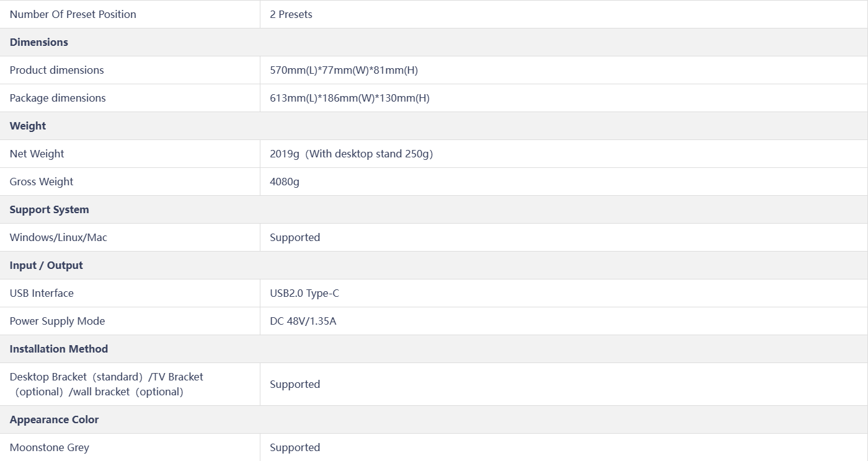Click the DC 48V/1.35A power value

(x=303, y=321)
